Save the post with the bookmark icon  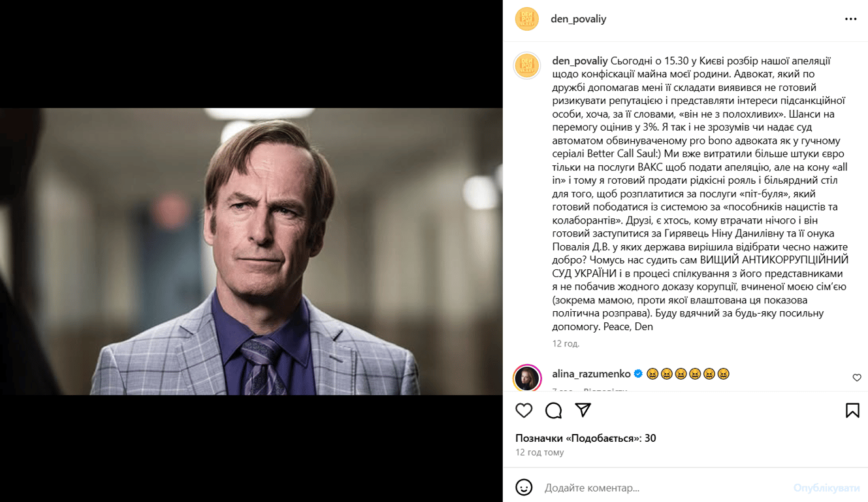(852, 410)
